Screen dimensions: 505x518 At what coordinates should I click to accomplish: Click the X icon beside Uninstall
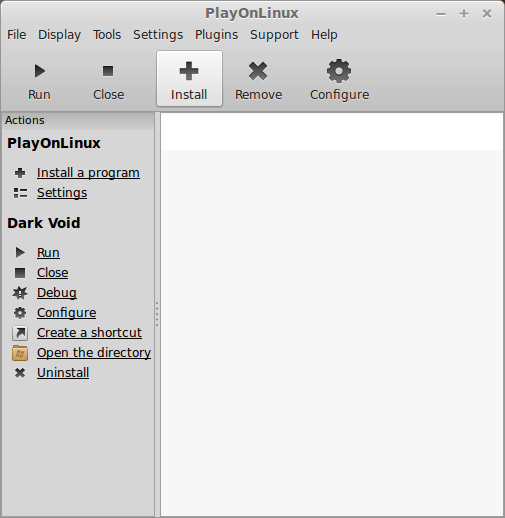20,373
